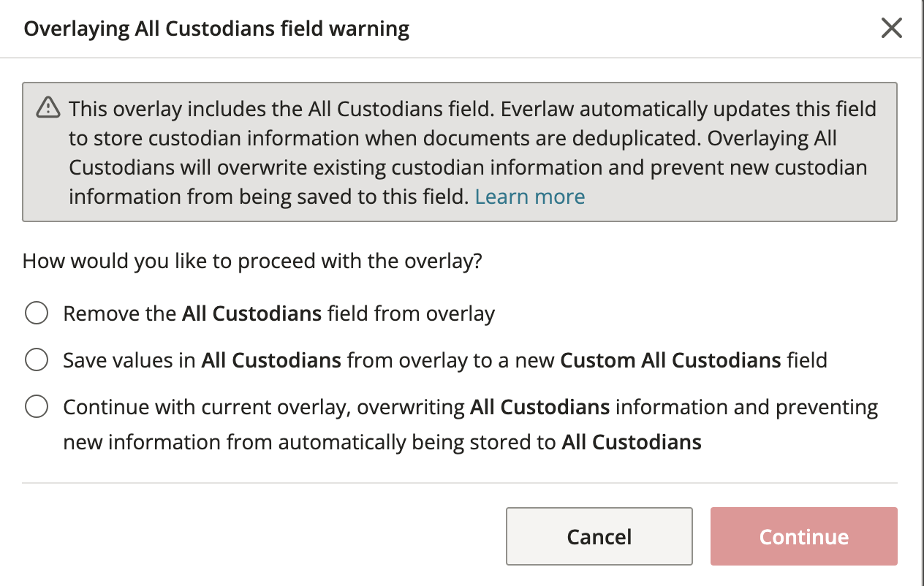924x586 pixels.
Task: Confirm the overlay by clicking Continue
Action: (803, 536)
